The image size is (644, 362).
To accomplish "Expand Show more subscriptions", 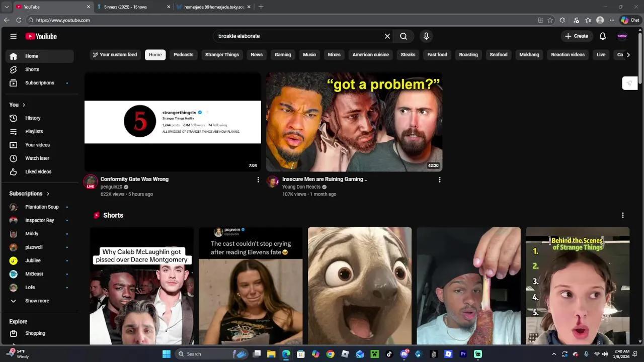I will pyautogui.click(x=40, y=301).
